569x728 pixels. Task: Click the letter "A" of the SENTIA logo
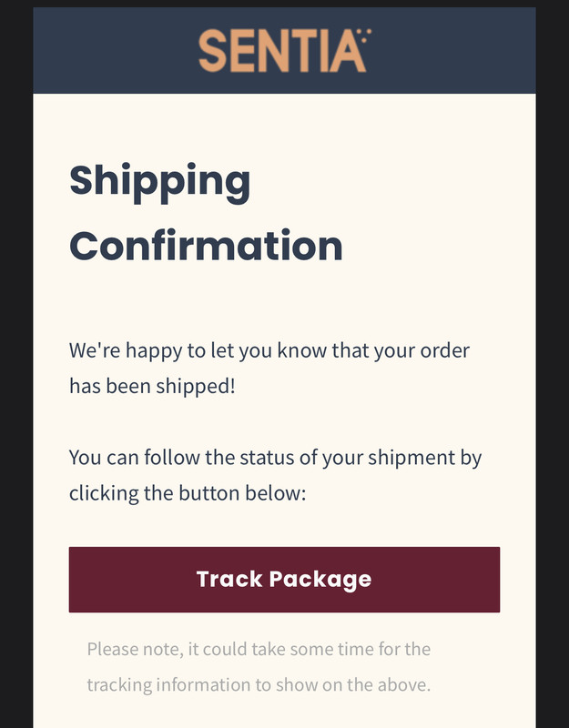pos(349,52)
